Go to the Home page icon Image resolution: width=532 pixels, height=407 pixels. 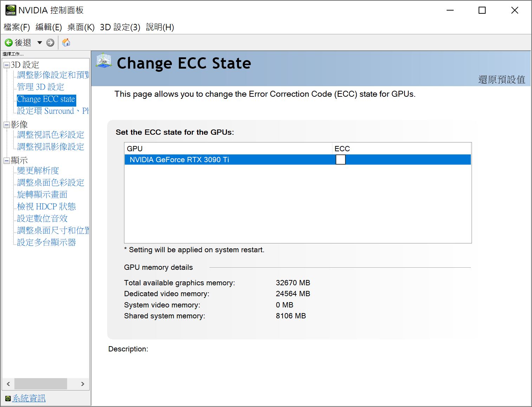coord(66,43)
